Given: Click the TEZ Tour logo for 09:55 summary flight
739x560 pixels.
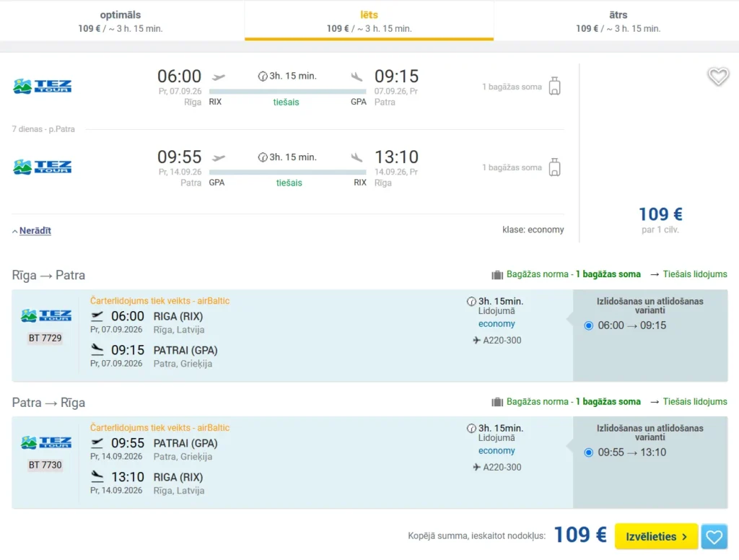Looking at the screenshot, I should pyautogui.click(x=43, y=167).
